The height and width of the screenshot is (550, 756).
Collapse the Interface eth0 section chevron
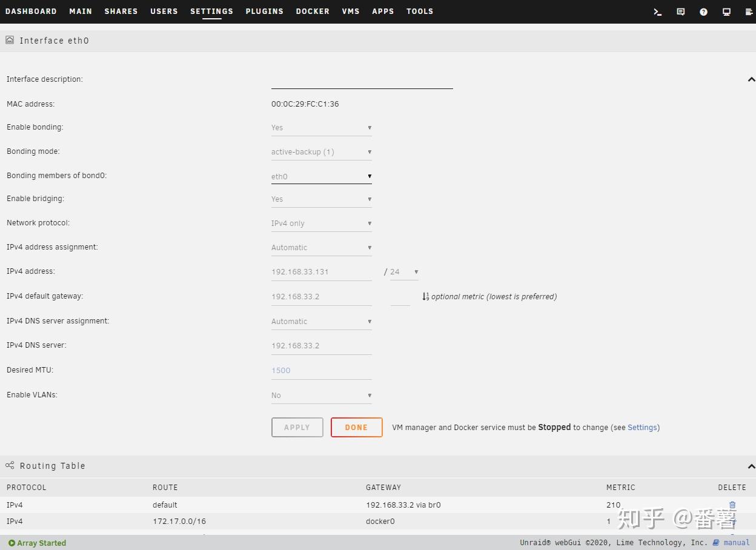(751, 79)
